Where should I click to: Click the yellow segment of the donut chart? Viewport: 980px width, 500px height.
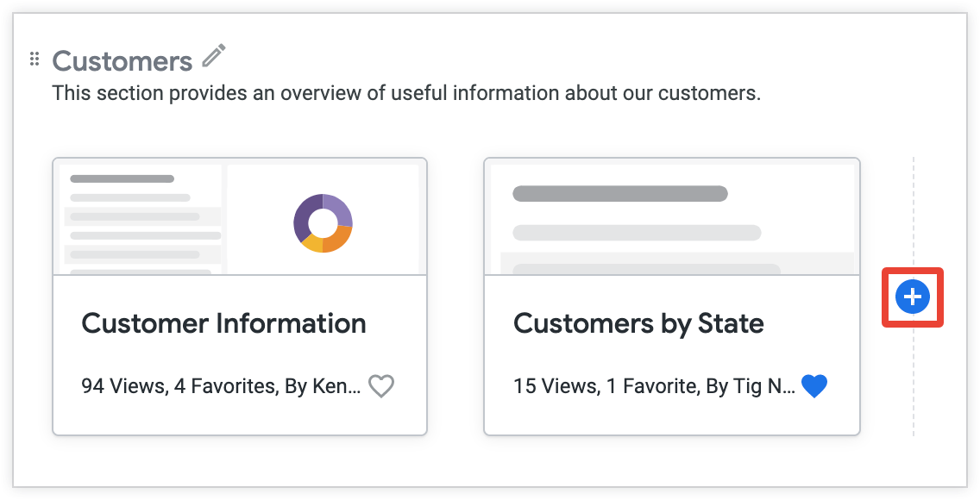coord(312,244)
